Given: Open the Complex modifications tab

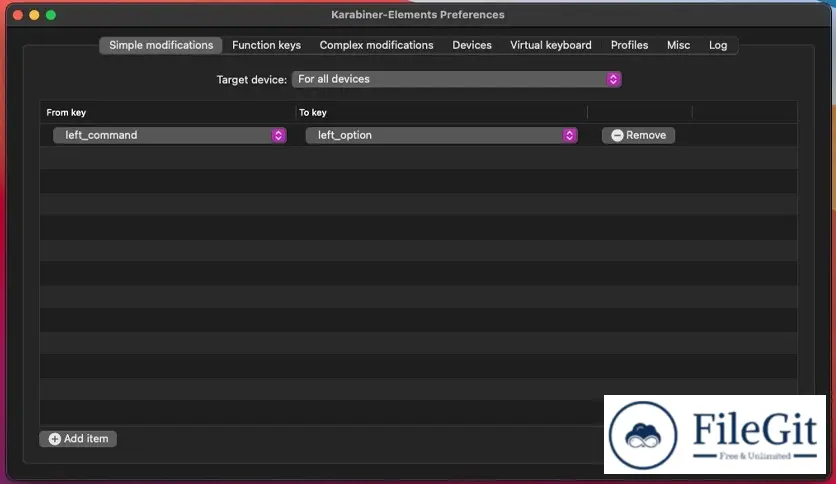Looking at the screenshot, I should pos(376,45).
